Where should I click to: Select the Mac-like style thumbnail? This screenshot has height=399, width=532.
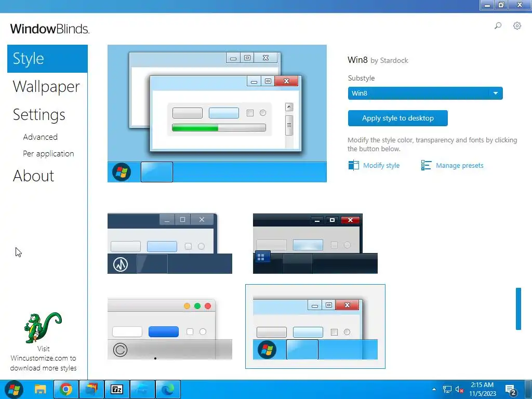(170, 329)
